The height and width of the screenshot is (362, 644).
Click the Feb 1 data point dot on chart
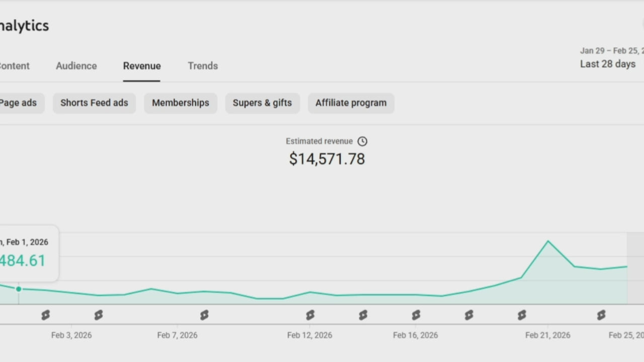19,289
